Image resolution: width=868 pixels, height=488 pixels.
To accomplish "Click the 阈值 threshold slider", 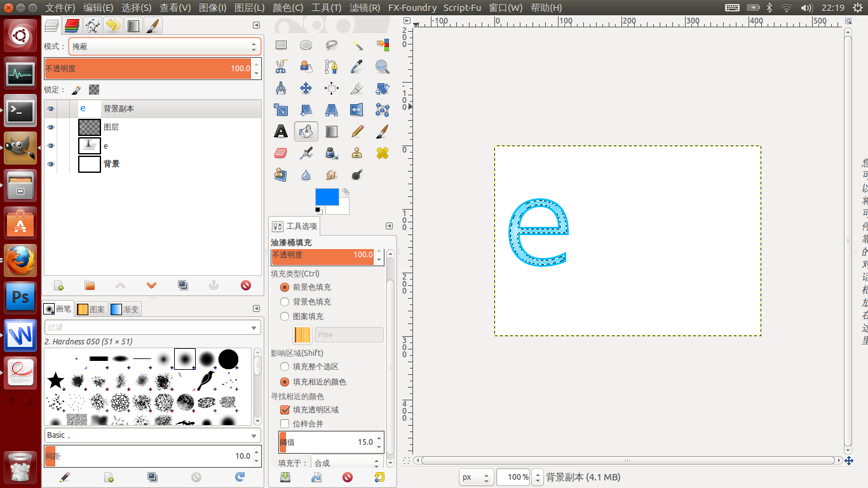I will (x=327, y=442).
